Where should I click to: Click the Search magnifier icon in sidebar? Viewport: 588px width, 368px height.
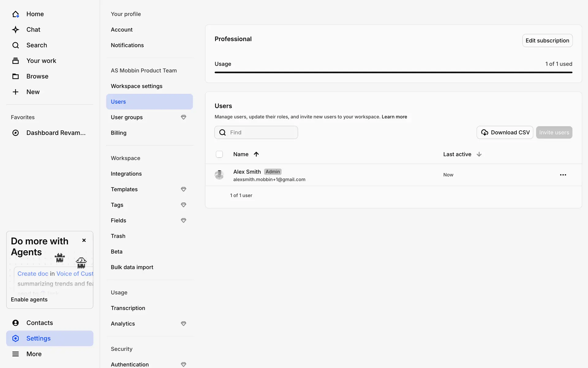16,45
